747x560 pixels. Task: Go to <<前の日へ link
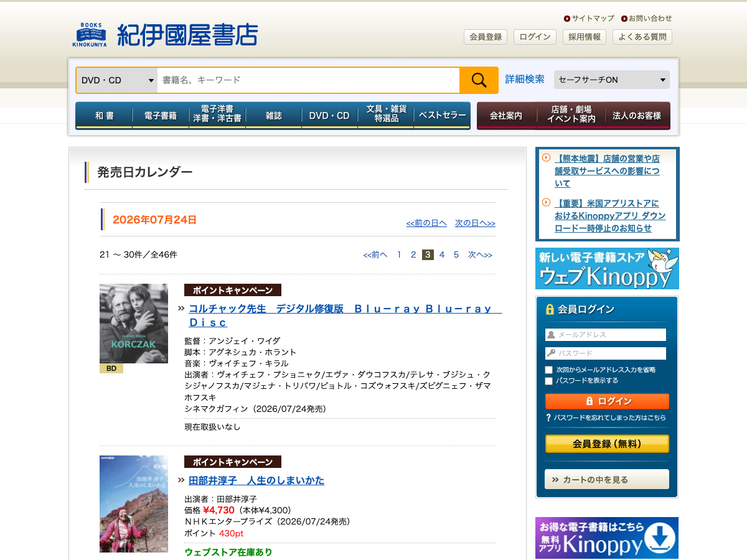[x=426, y=223]
